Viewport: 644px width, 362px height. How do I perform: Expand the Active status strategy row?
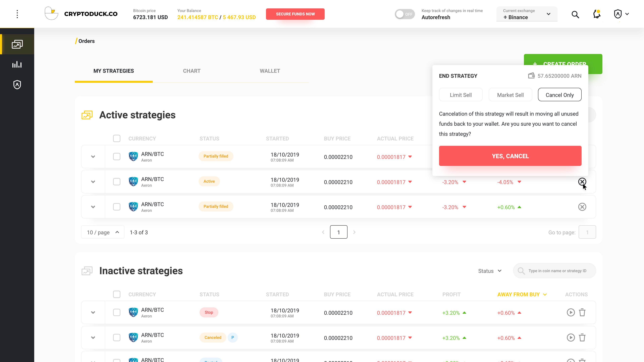tap(93, 182)
